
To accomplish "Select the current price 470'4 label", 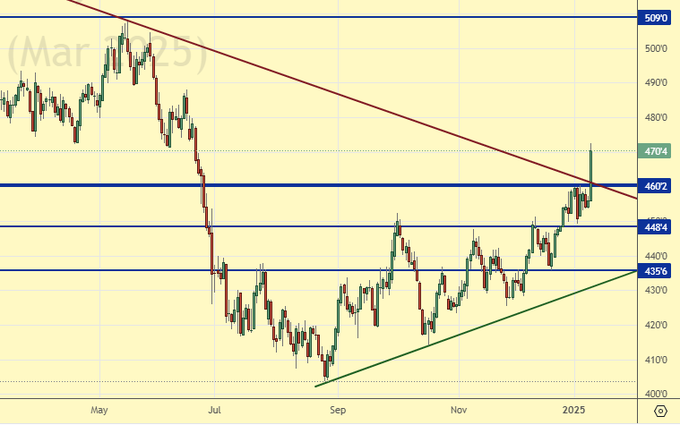I will pyautogui.click(x=657, y=152).
